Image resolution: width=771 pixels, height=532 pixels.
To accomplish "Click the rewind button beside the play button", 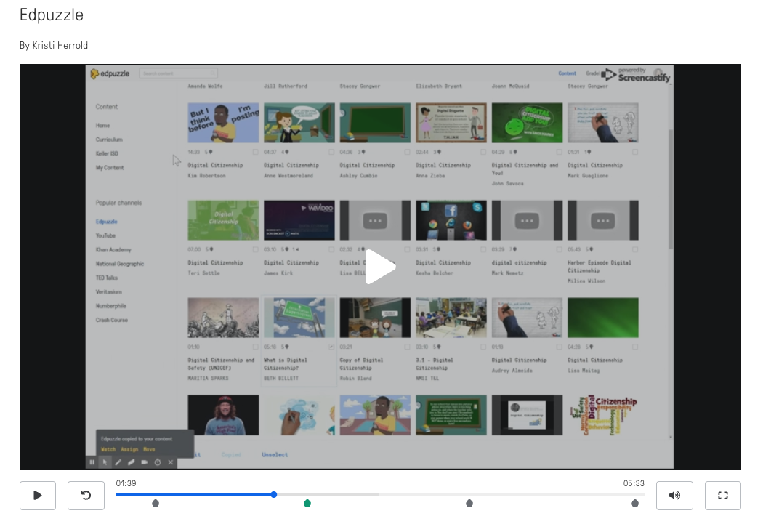I will (x=86, y=495).
